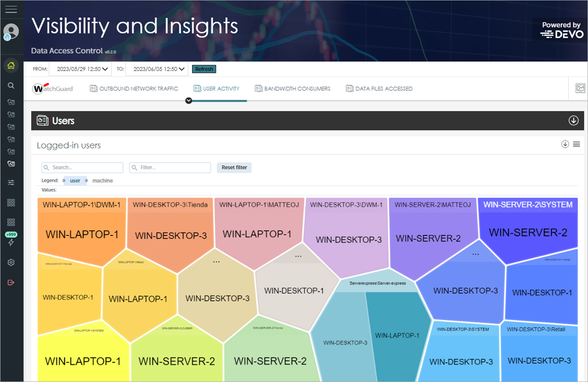
Task: Select the Search icon in left sidebar
Action: tap(11, 85)
